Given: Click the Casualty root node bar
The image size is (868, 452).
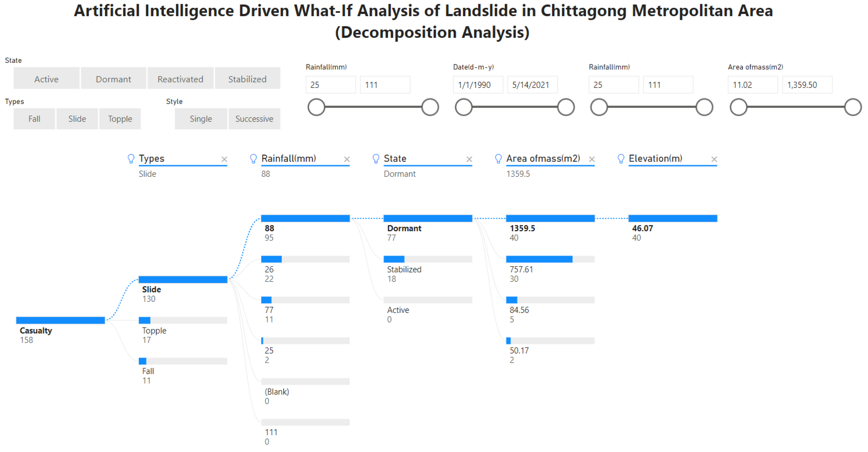Looking at the screenshot, I should [x=60, y=320].
